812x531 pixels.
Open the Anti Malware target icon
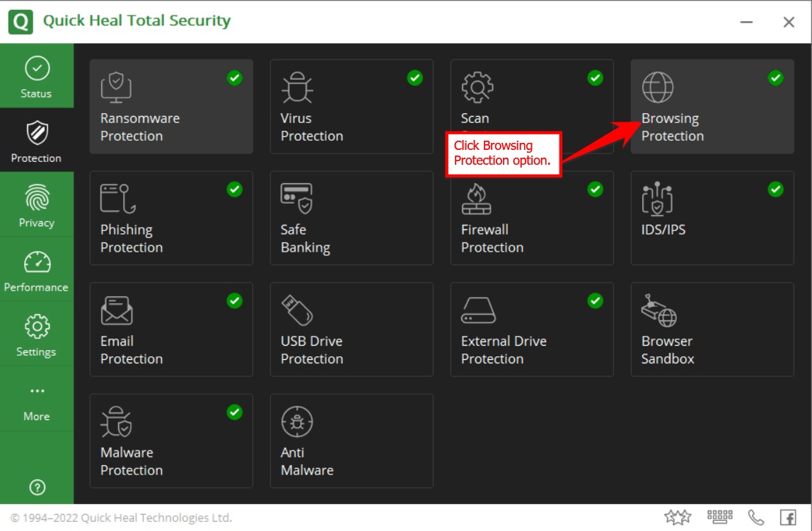click(296, 422)
